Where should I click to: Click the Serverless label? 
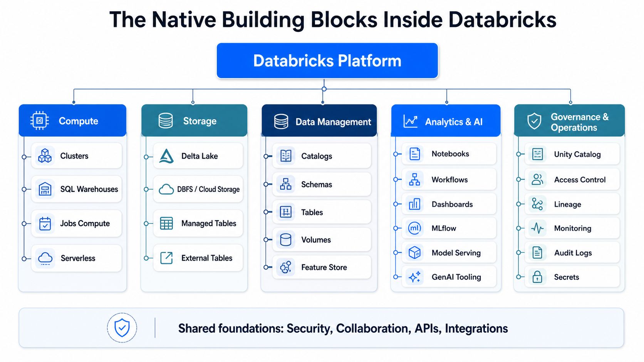pyautogui.click(x=78, y=258)
